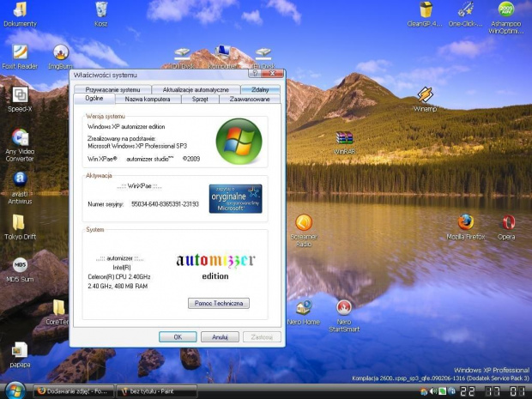Screen dimensions: 532x399
Task: Open the Komputer desktop icon
Action: pos(222,55)
